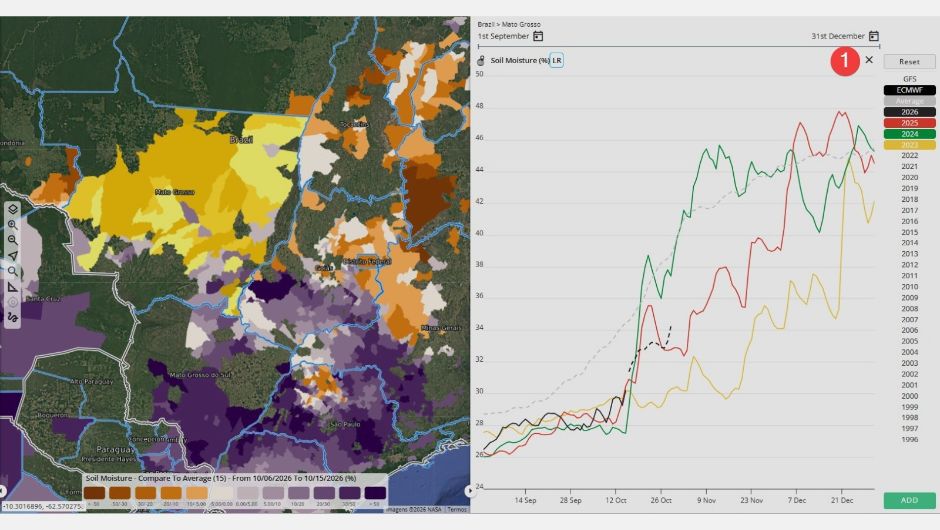Open the map layers tool

(x=13, y=209)
